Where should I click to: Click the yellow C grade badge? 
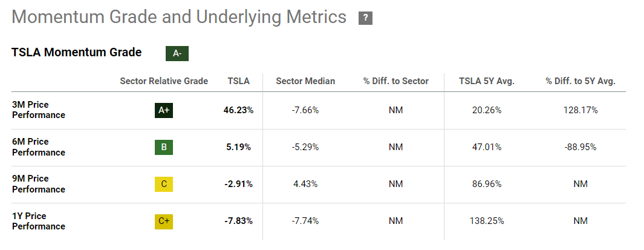[163, 184]
